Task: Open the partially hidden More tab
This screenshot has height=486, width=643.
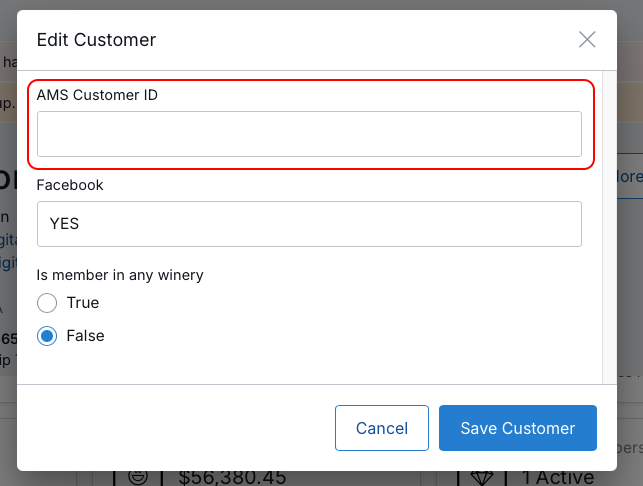Action: (630, 176)
